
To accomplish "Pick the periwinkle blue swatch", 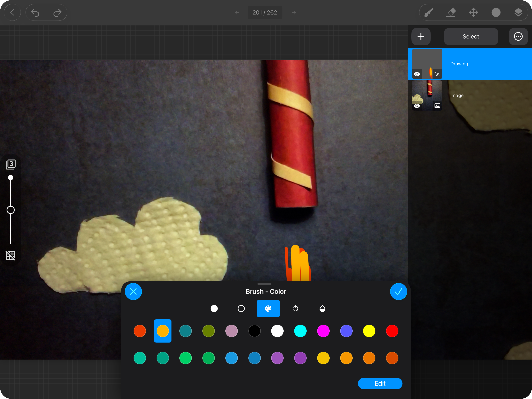I will click(x=346, y=331).
